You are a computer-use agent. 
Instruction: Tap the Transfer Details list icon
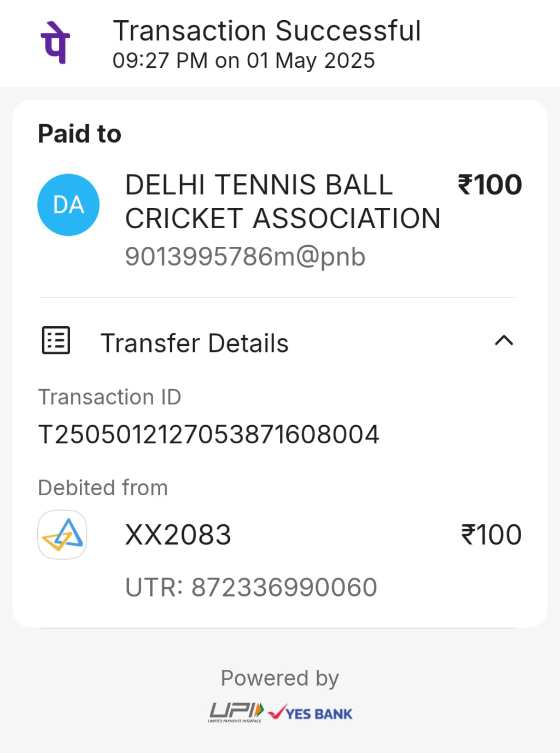pyautogui.click(x=56, y=340)
